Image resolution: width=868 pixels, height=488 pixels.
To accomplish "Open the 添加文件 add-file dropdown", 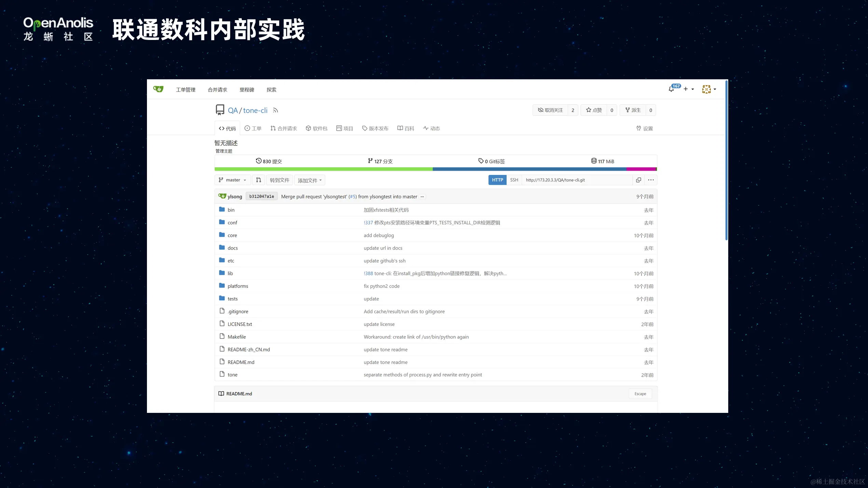I will pyautogui.click(x=309, y=180).
